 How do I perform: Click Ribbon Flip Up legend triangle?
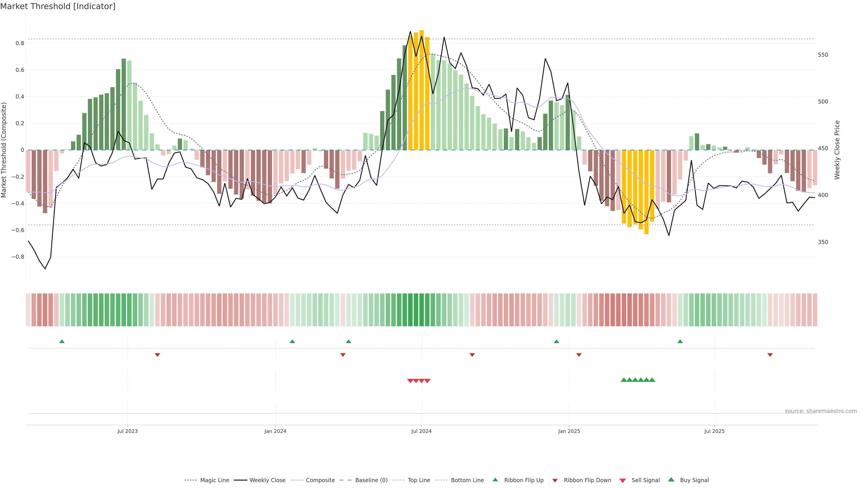pos(495,480)
